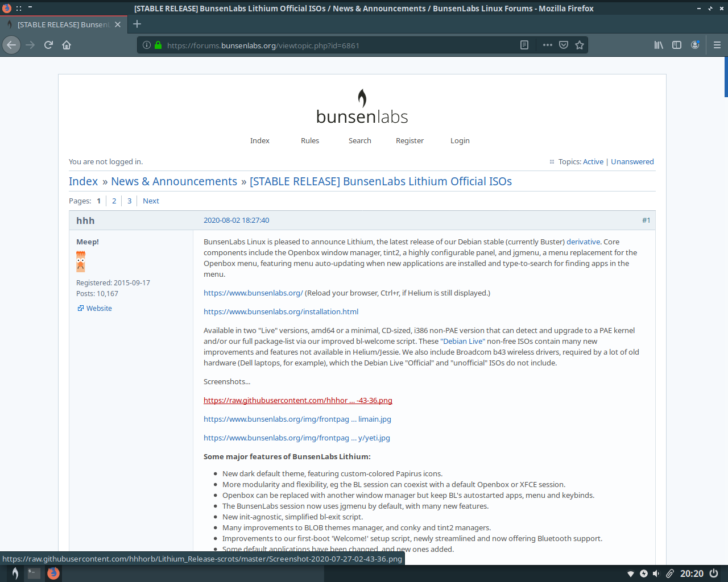Toggle reader view icon
The width and height of the screenshot is (728, 582).
pyautogui.click(x=524, y=45)
